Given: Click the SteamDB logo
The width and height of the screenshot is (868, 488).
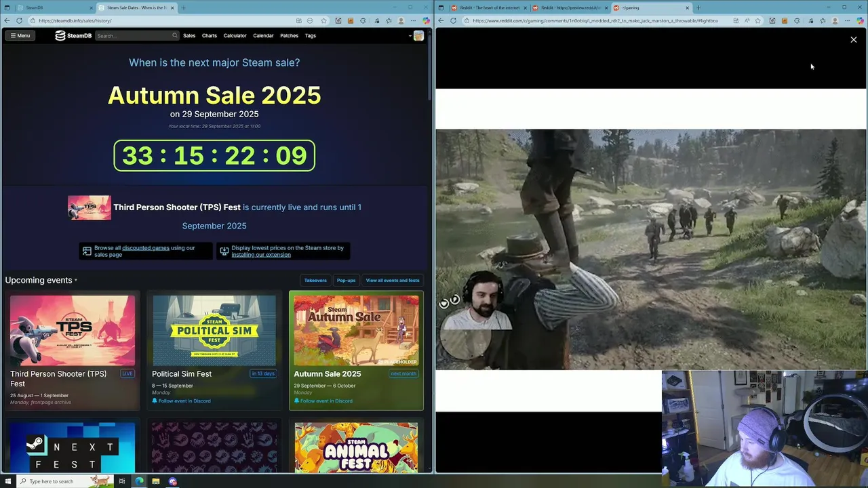Looking at the screenshot, I should coord(73,35).
